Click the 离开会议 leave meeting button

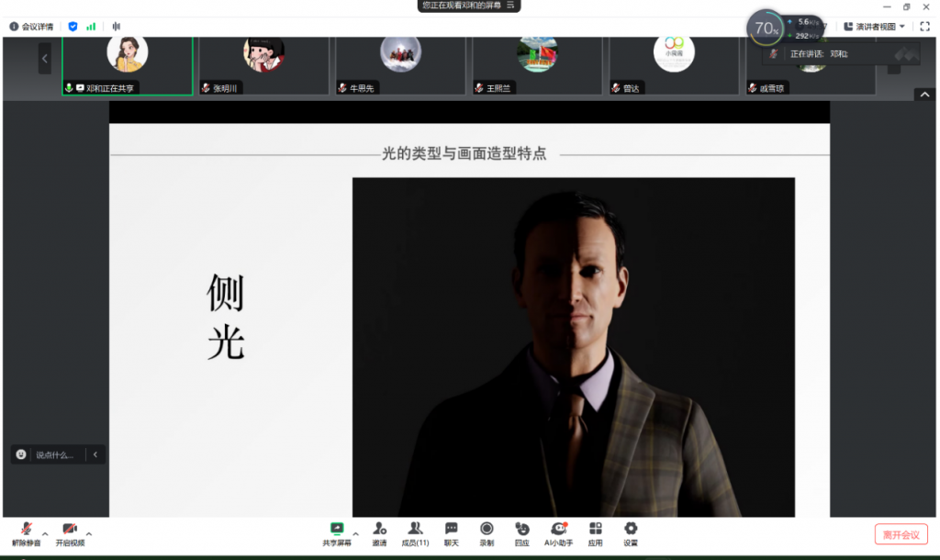pos(901,534)
